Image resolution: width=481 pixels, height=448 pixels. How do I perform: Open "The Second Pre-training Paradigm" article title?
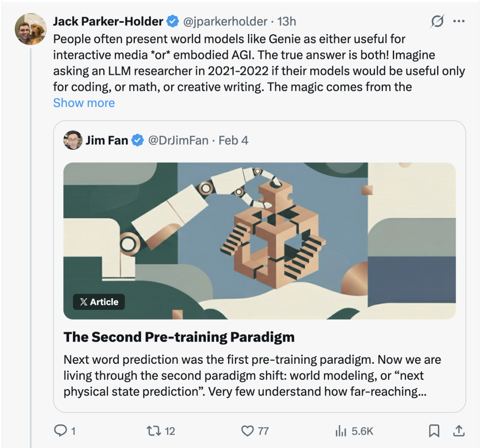(x=179, y=337)
